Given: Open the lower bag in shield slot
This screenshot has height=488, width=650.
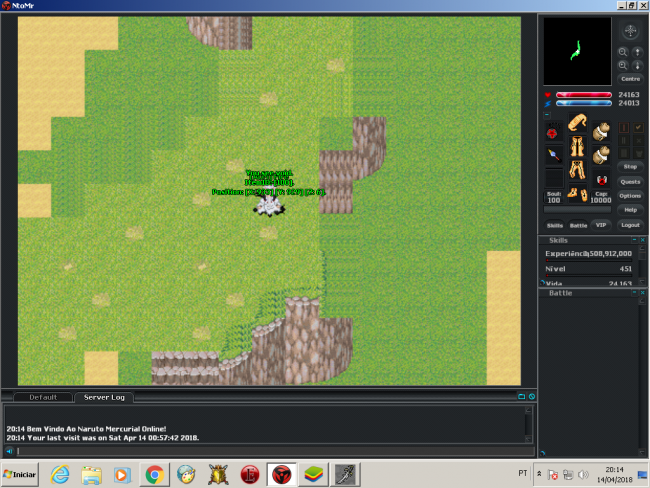Looking at the screenshot, I should (x=601, y=155).
